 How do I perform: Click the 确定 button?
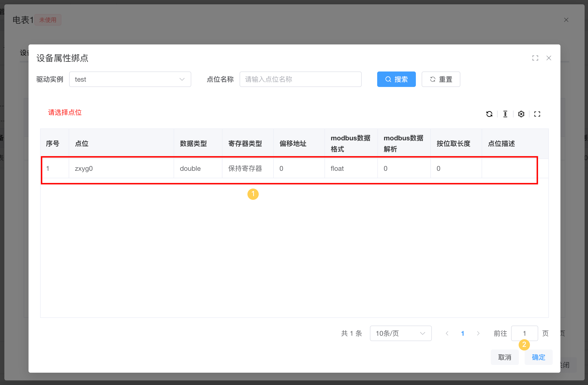click(x=538, y=357)
